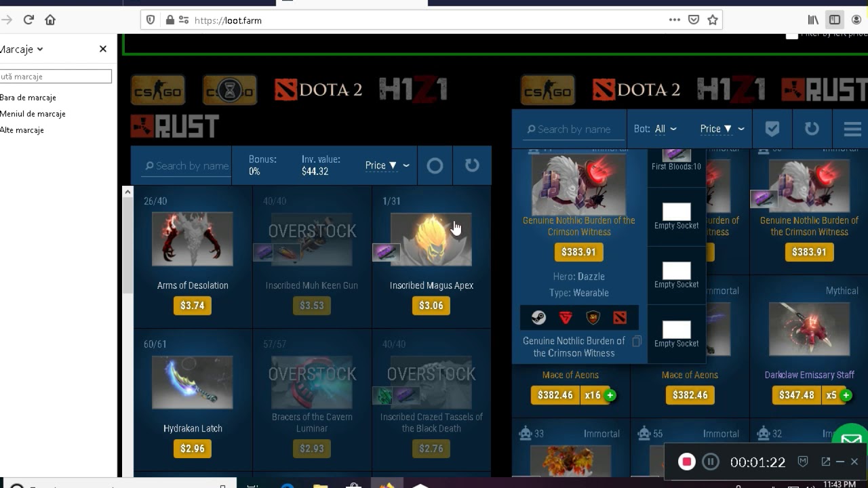Open Dota 2 icon link in item popup
Screen dimensions: 868x488
pyautogui.click(x=620, y=318)
